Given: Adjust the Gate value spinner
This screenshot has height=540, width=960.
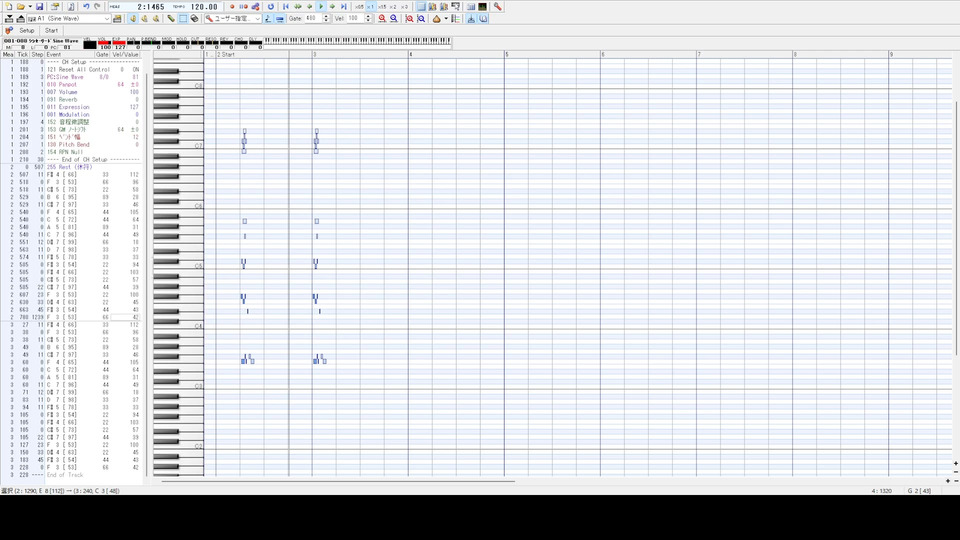Looking at the screenshot, I should 326,19.
